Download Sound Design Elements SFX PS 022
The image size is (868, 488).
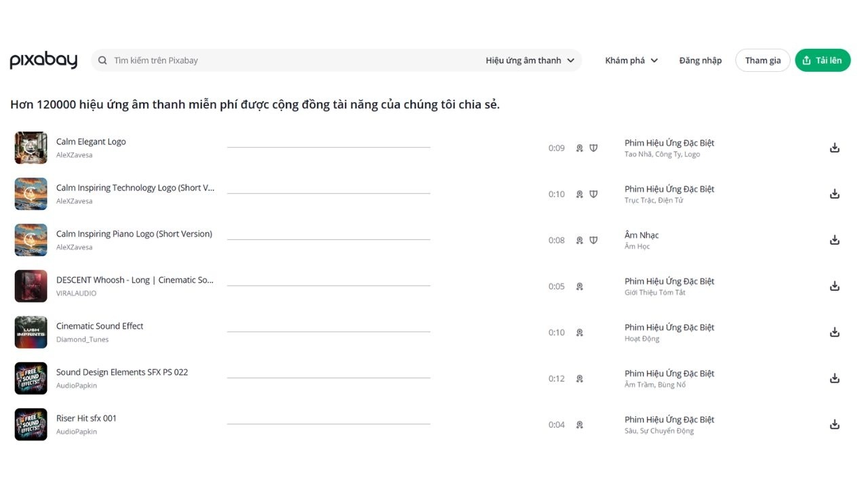pos(835,378)
